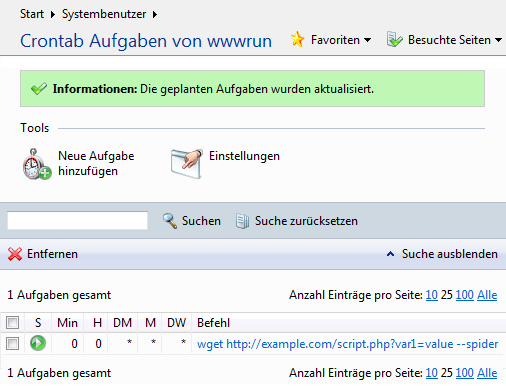Screen dimensions: 506x386
Task: Click Entfernen to remove selected tasks
Action: point(52,254)
